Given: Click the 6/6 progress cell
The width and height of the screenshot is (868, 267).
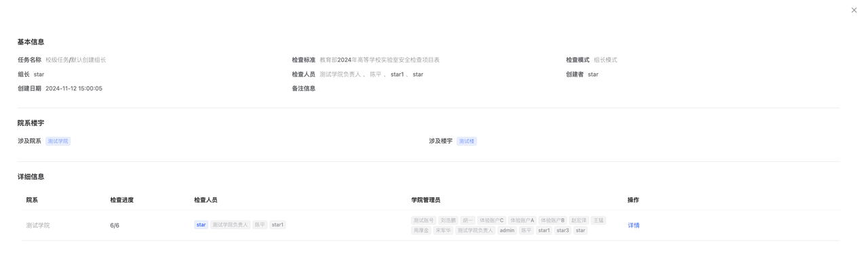Looking at the screenshot, I should [x=115, y=226].
